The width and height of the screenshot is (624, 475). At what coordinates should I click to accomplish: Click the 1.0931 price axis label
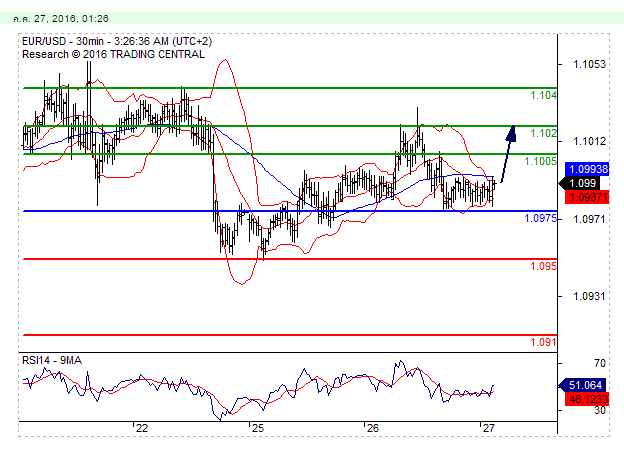click(x=589, y=296)
